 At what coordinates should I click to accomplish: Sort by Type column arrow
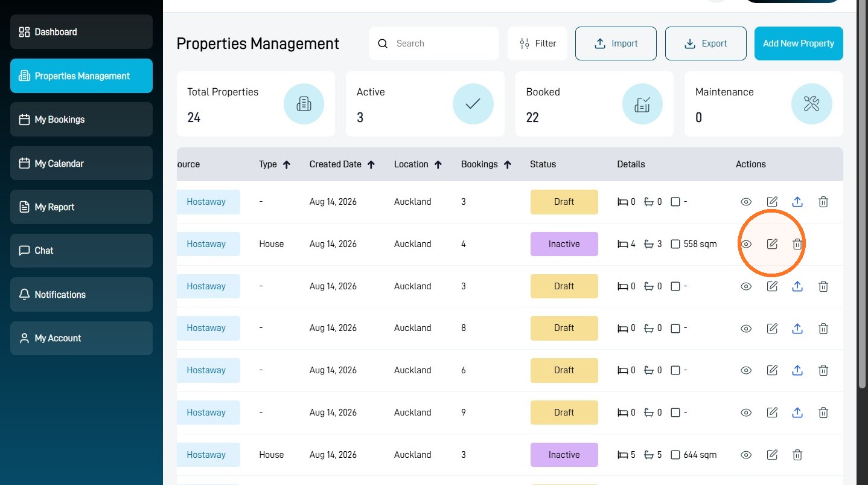click(287, 164)
